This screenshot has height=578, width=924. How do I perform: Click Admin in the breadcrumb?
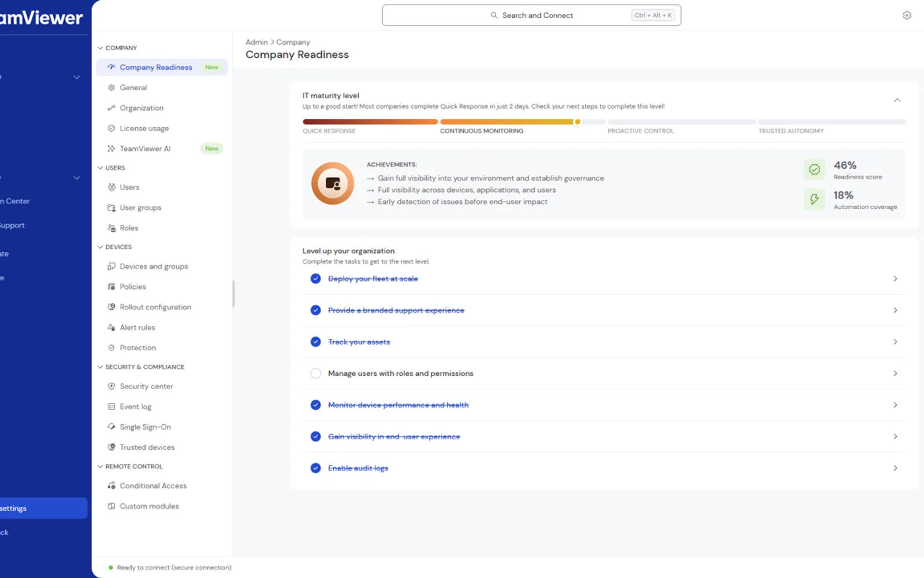coord(256,42)
